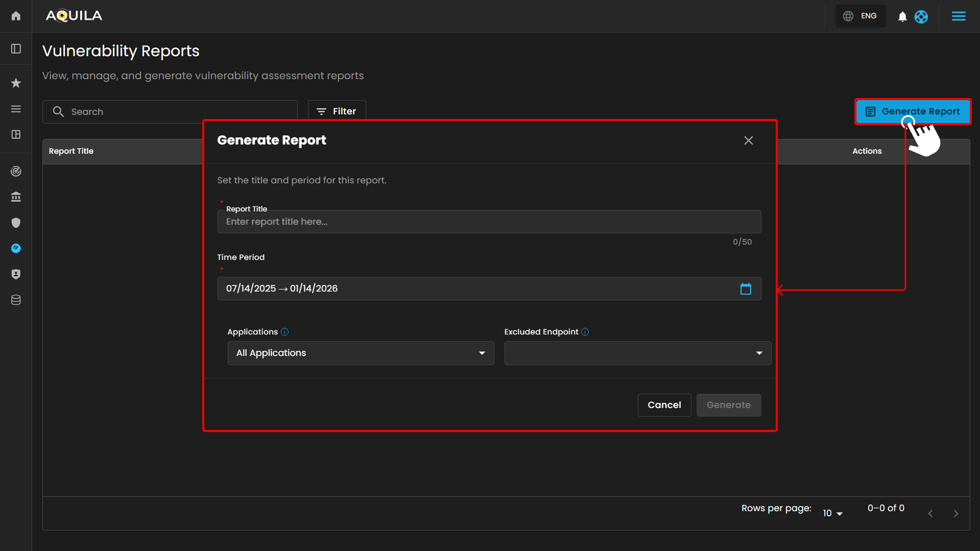980x551 pixels.
Task: Open the hamburger menu at top right
Action: pos(959,16)
